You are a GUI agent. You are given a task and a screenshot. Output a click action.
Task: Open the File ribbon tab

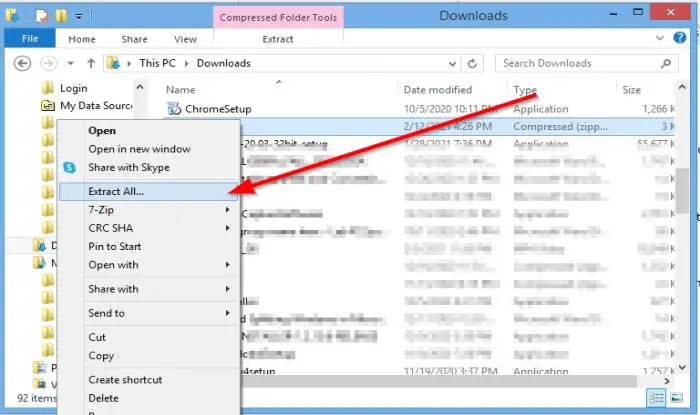click(30, 39)
